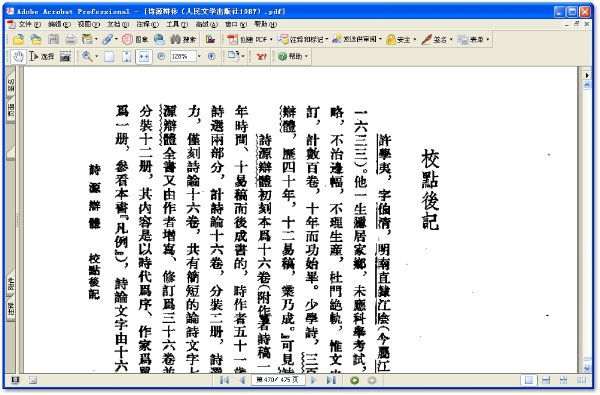
Task: Go to the last page
Action: click(331, 380)
